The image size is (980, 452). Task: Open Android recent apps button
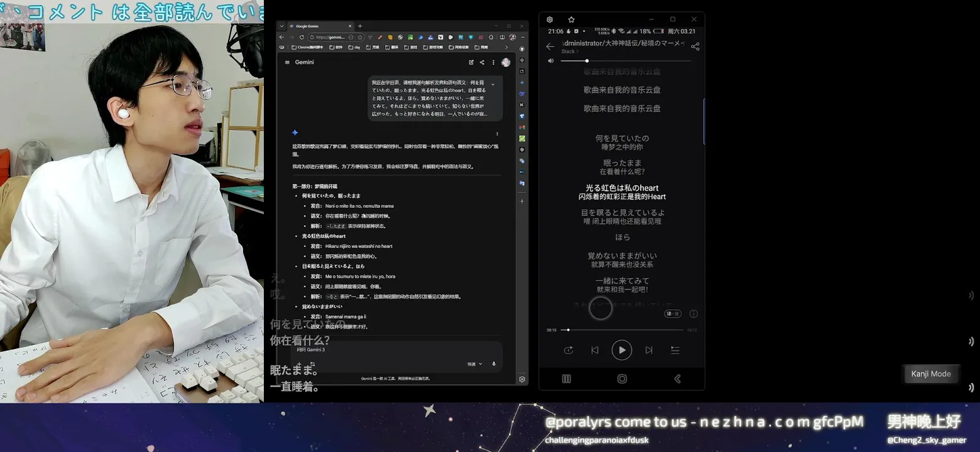[566, 379]
